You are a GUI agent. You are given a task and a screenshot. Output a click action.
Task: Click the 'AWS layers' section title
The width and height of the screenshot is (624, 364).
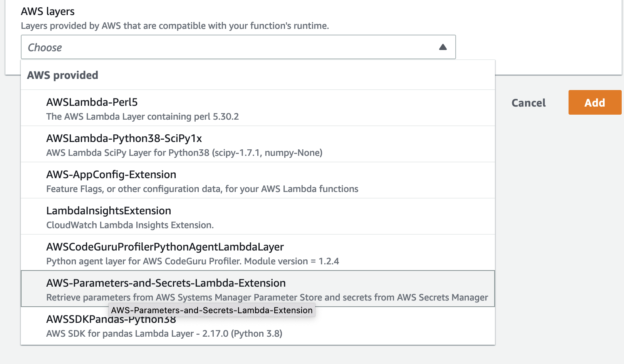point(48,12)
